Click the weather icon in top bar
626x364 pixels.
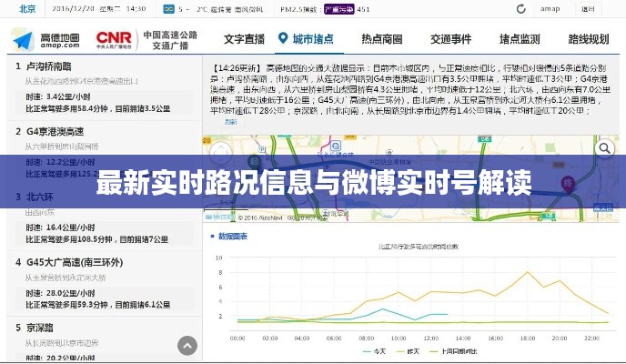[x=169, y=9]
